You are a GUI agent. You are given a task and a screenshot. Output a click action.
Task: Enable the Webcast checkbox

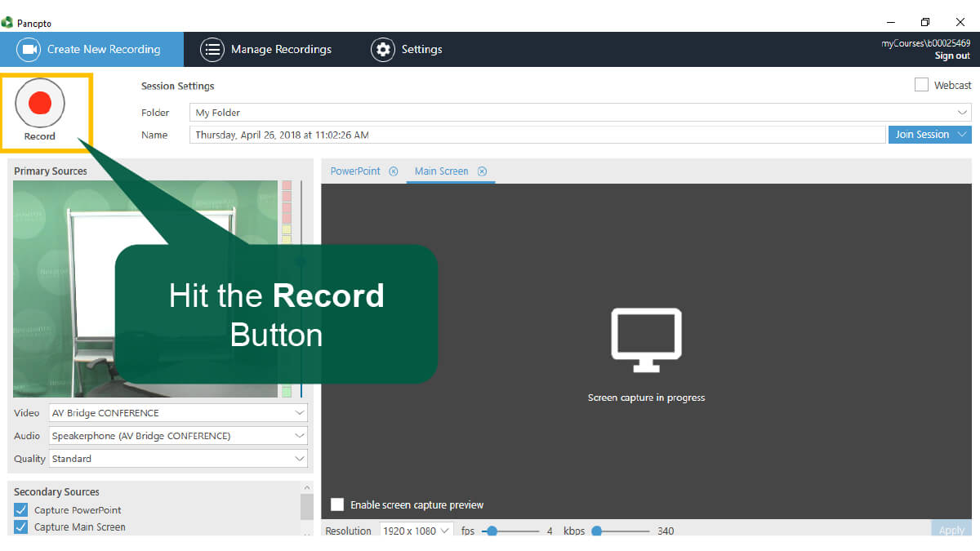click(921, 85)
